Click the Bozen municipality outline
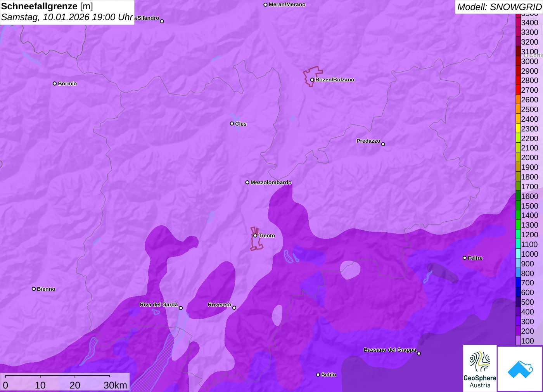The image size is (543, 392). (x=312, y=76)
